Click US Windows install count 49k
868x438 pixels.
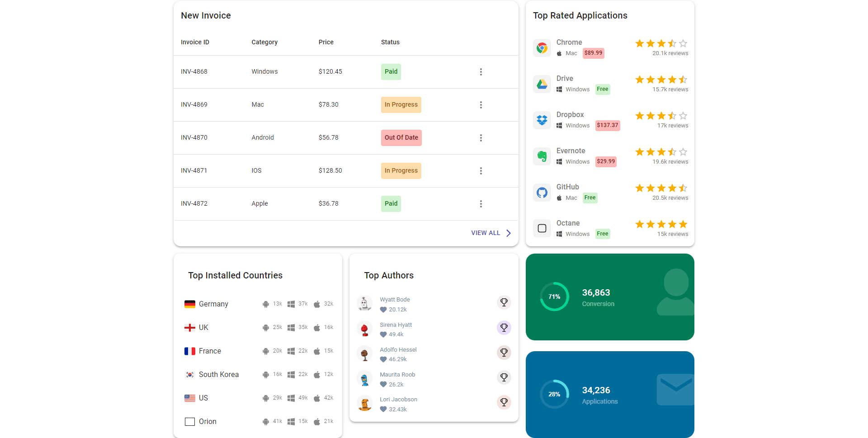pos(303,398)
